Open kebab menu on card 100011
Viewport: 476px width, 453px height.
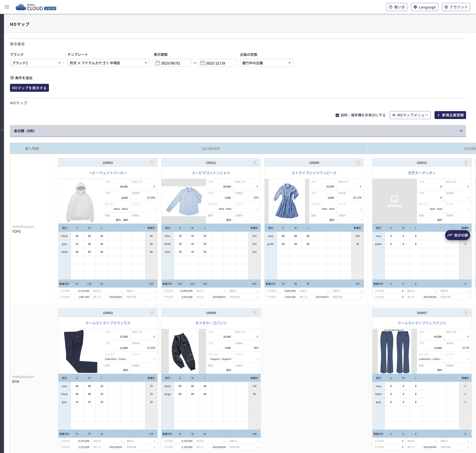[x=255, y=163]
